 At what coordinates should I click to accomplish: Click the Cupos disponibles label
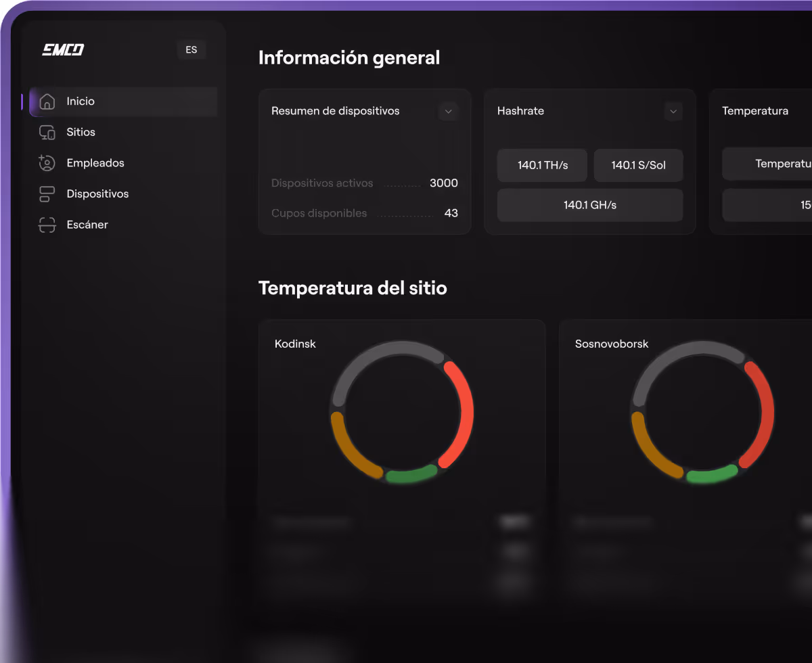pos(319,213)
